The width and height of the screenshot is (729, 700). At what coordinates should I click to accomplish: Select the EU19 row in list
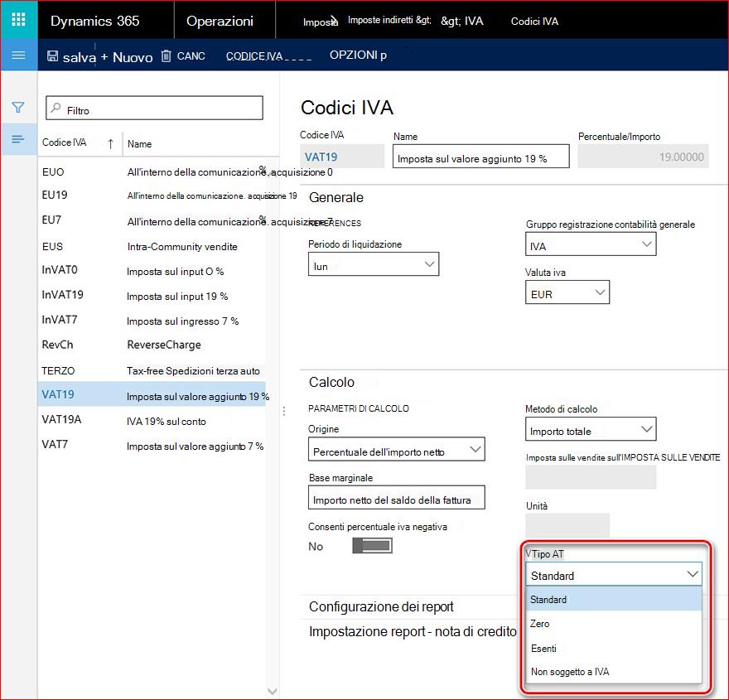[x=152, y=196]
